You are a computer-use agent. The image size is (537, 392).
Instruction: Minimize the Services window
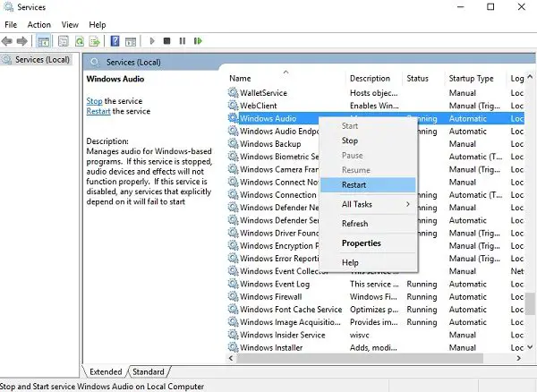461,7
